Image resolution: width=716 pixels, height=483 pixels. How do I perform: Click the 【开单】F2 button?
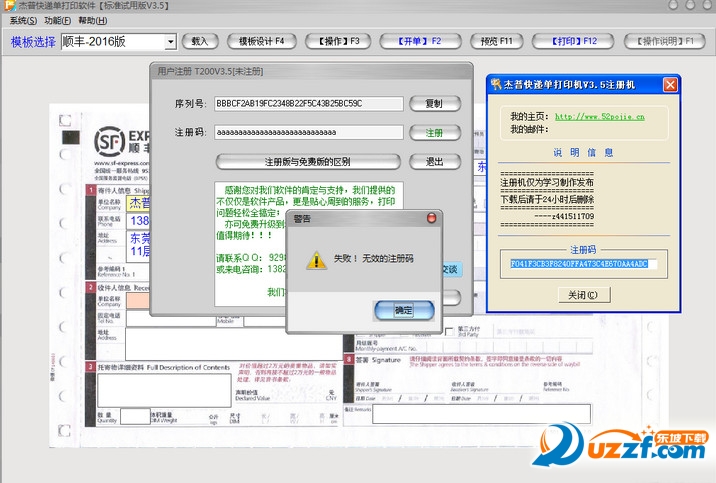point(420,42)
